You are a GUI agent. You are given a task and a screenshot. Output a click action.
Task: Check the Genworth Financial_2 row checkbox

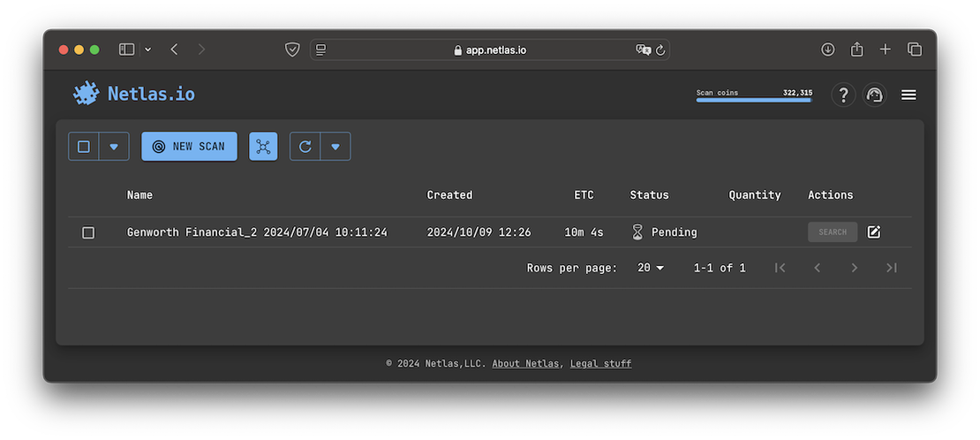tap(88, 232)
